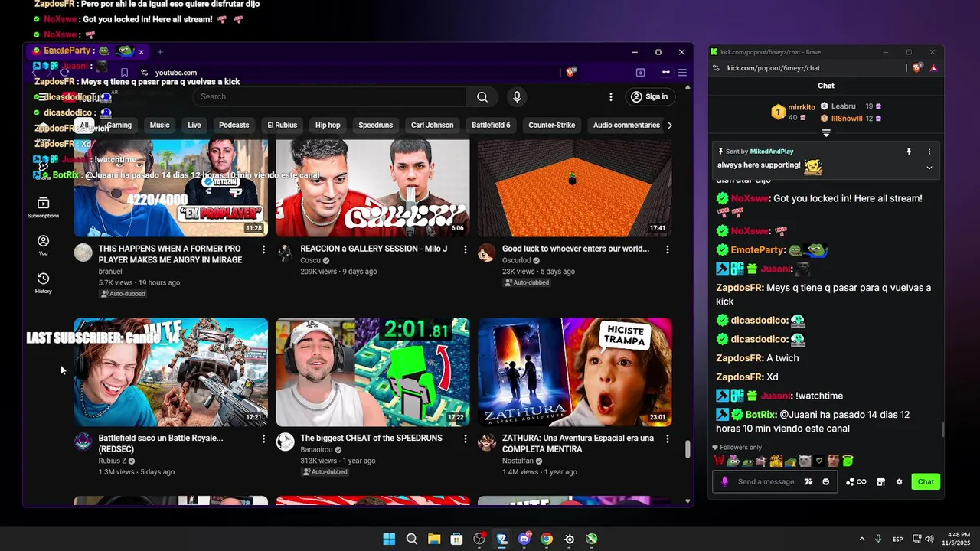980x551 pixels.
Task: Open Brave main menu hamburger in YouTube window
Action: pyautogui.click(x=682, y=73)
